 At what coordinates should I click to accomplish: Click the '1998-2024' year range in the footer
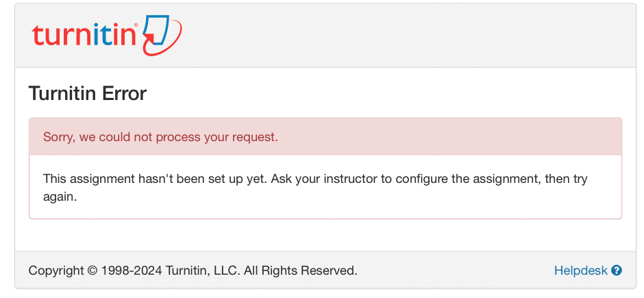(132, 271)
